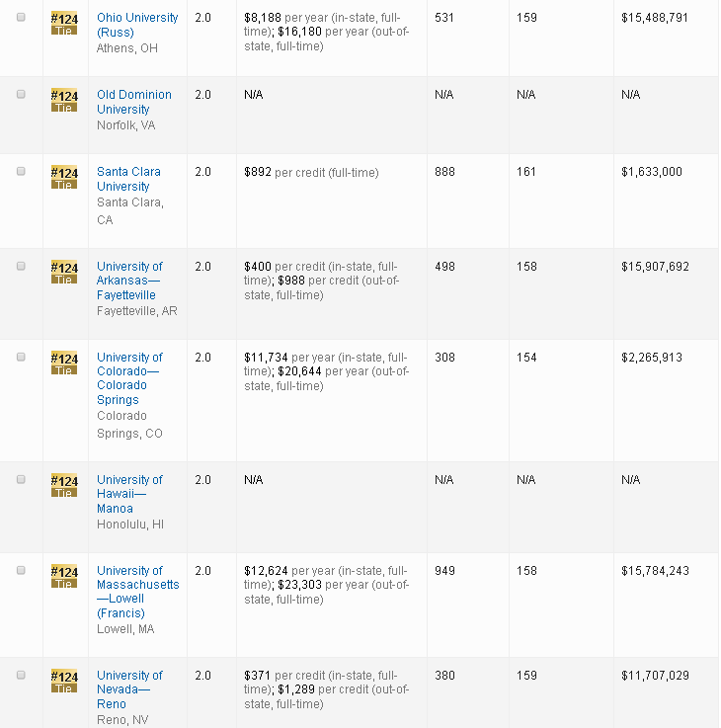
Task: Enable the University of Arkansas—Fayetteville checkbox
Action: 21,266
